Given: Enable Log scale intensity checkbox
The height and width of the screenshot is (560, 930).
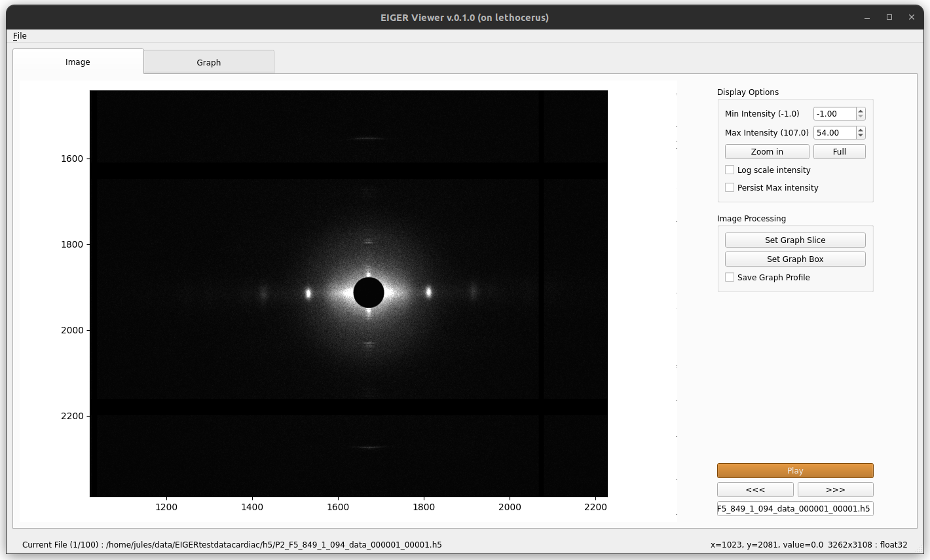Looking at the screenshot, I should (730, 170).
